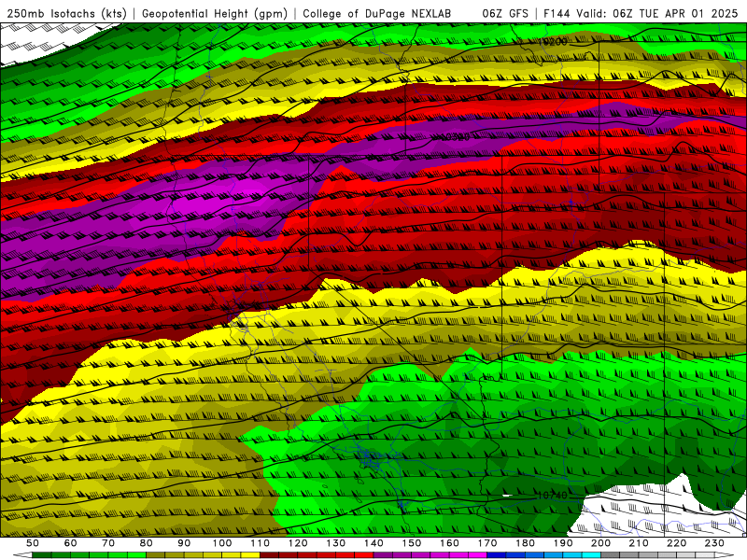Click the '10740' height contour label
Image resolution: width=747 pixels, height=560 pixels.
point(553,496)
